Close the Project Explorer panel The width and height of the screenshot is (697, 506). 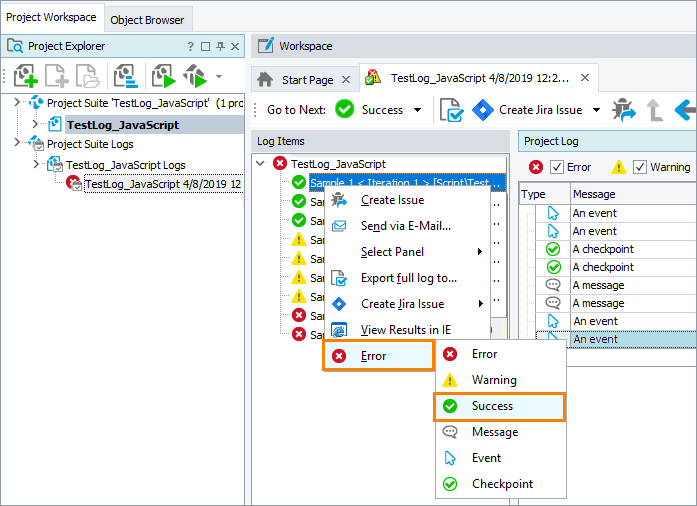pyautogui.click(x=237, y=46)
